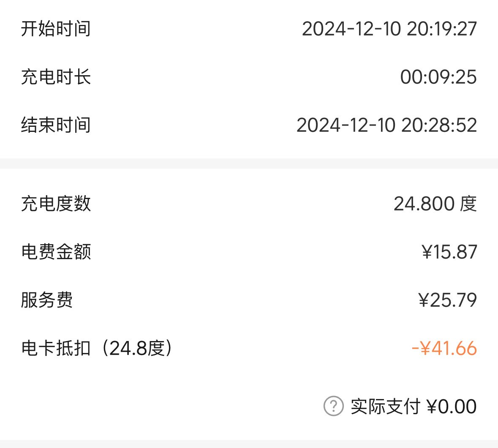
Task: Click the orange deduction amount -¥41.66
Action: tap(444, 348)
